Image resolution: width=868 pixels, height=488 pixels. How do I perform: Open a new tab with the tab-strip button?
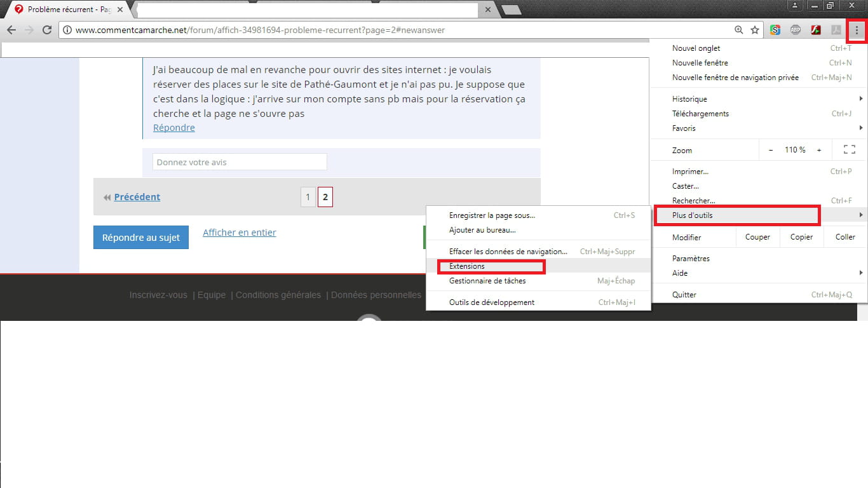tap(511, 10)
